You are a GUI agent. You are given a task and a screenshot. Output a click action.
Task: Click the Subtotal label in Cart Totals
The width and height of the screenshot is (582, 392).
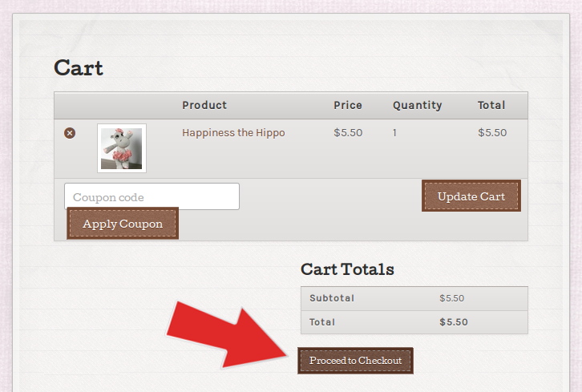tap(332, 298)
